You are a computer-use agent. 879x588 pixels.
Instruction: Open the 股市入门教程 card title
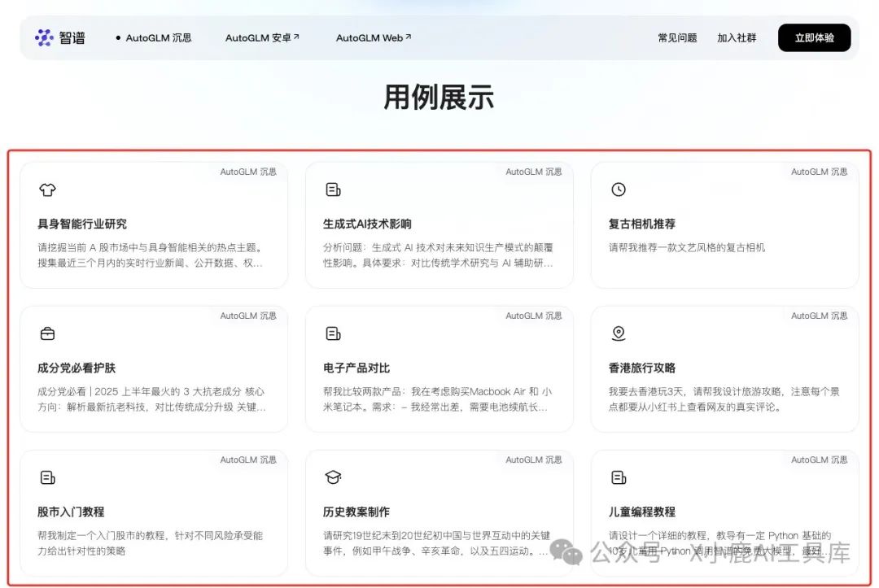point(71,512)
